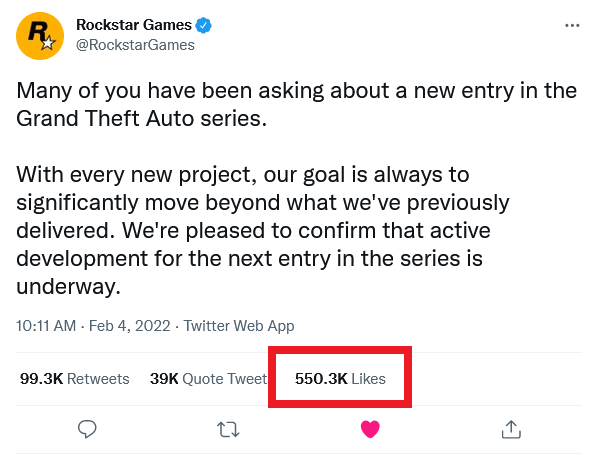Open the Rockstar Games display name
The image size is (598, 454).
(x=134, y=25)
